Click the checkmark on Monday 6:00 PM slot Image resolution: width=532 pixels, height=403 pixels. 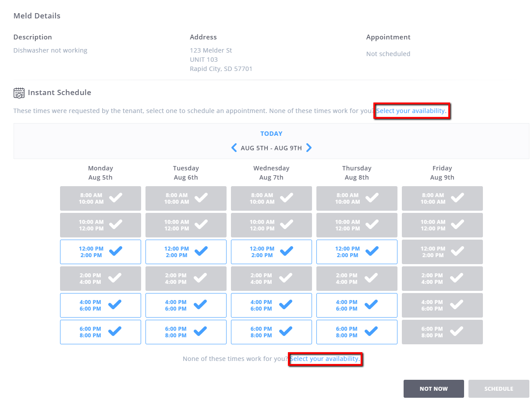point(116,331)
